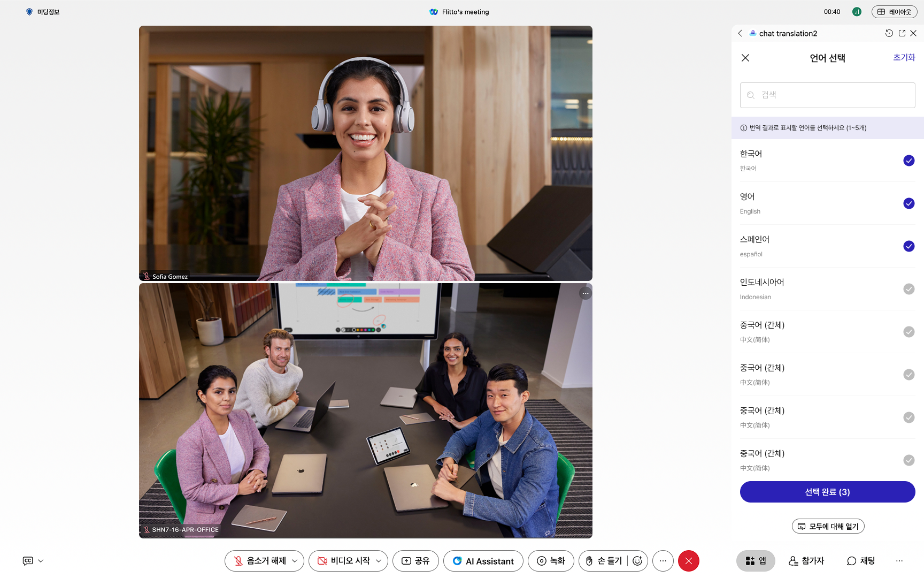Click the red leave meeting button
The image size is (924, 578).
(688, 561)
